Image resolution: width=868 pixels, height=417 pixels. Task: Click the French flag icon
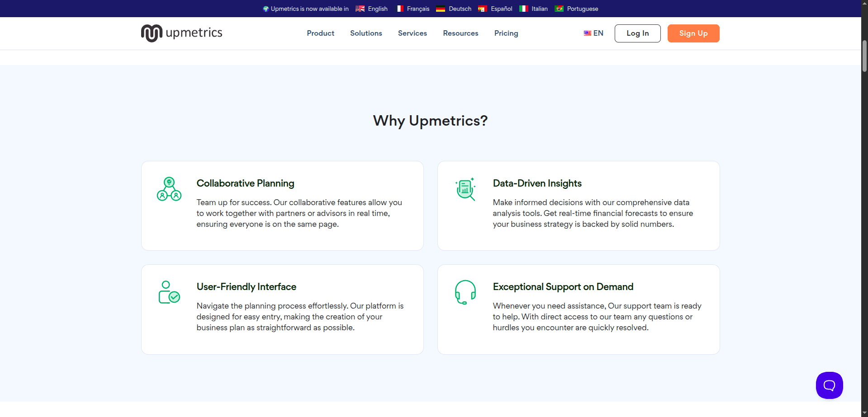coord(400,9)
